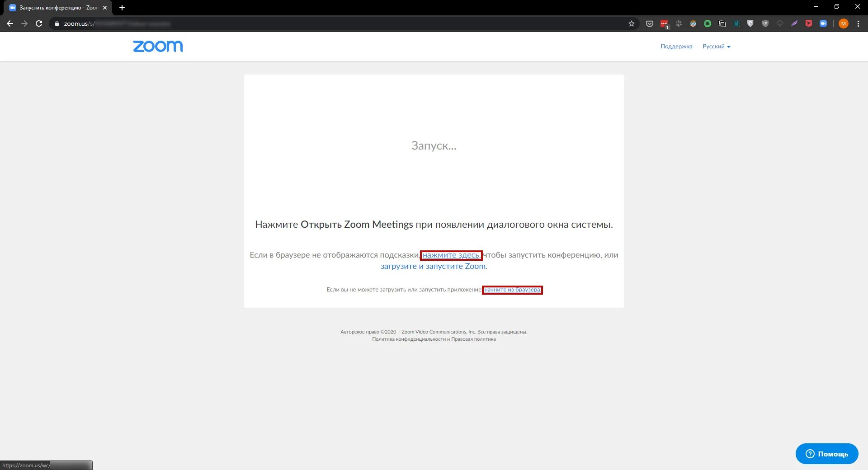Click the 'Открыть Zoom Meetings' instruction text
868x470 pixels.
[x=357, y=225]
